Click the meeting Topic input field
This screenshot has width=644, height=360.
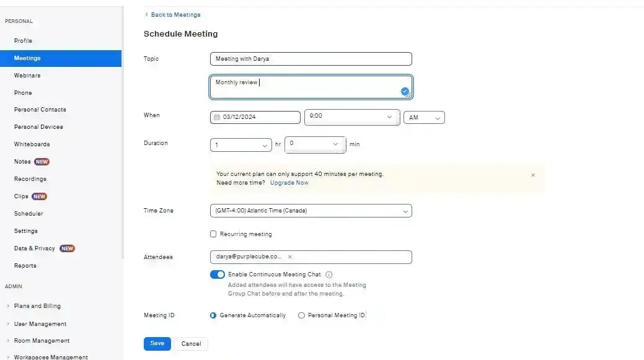(311, 59)
